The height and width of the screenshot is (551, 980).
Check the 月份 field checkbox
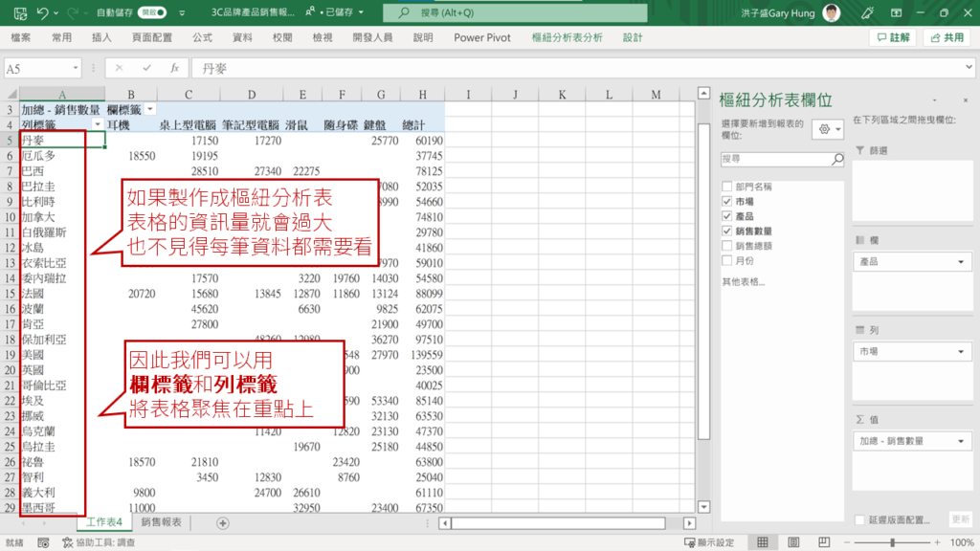pos(726,260)
